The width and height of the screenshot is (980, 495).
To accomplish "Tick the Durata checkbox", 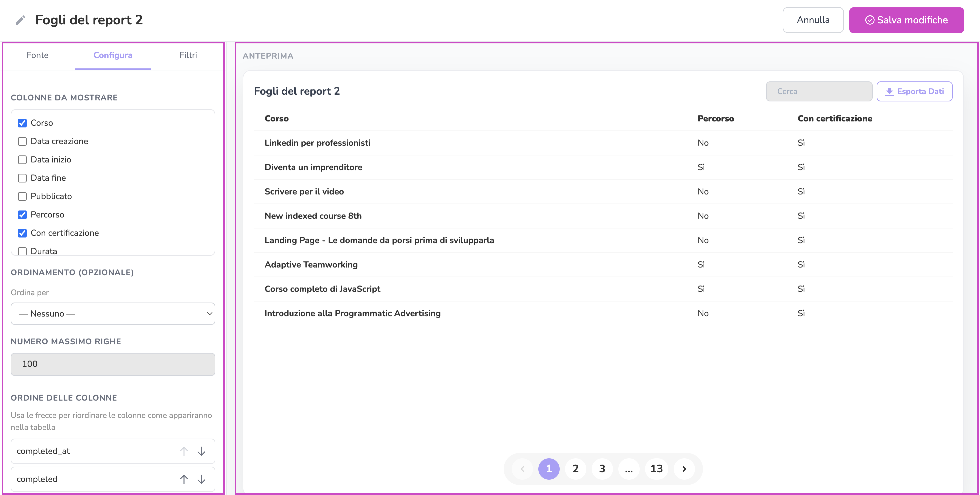I will [22, 251].
